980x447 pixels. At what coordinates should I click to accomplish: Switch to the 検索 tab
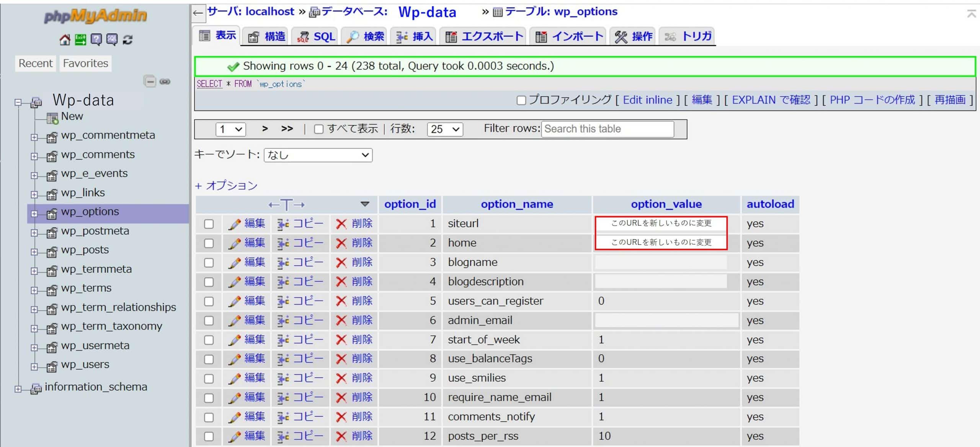click(365, 36)
